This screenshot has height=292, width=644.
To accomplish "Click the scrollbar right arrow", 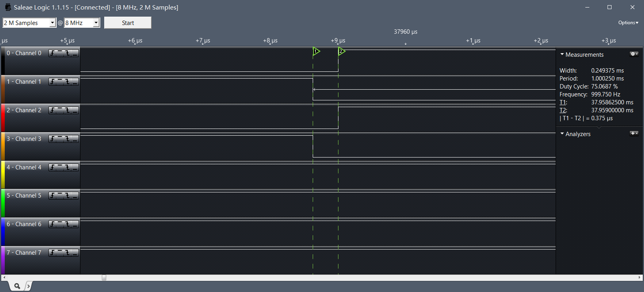I will [639, 278].
